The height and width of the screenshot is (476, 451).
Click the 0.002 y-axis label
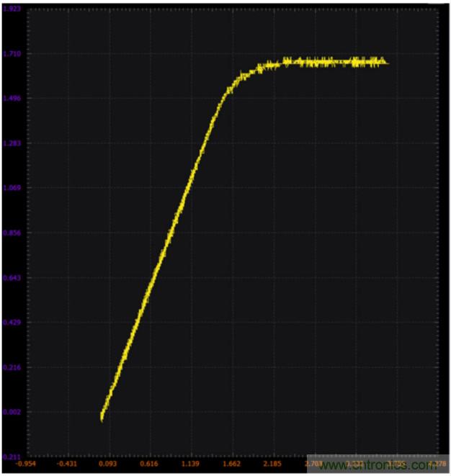click(12, 412)
